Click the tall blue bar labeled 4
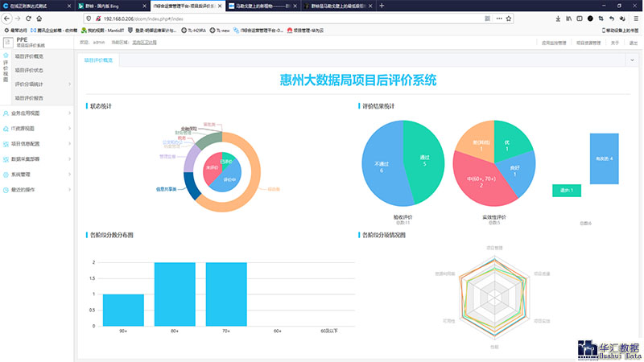Viewport: 644px width, 362px height. coord(605,158)
